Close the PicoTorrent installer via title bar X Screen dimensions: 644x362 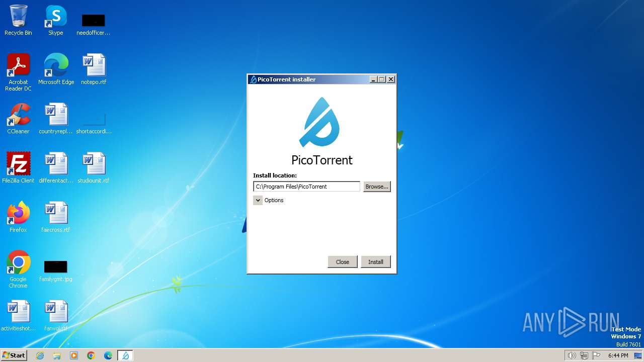(x=391, y=79)
